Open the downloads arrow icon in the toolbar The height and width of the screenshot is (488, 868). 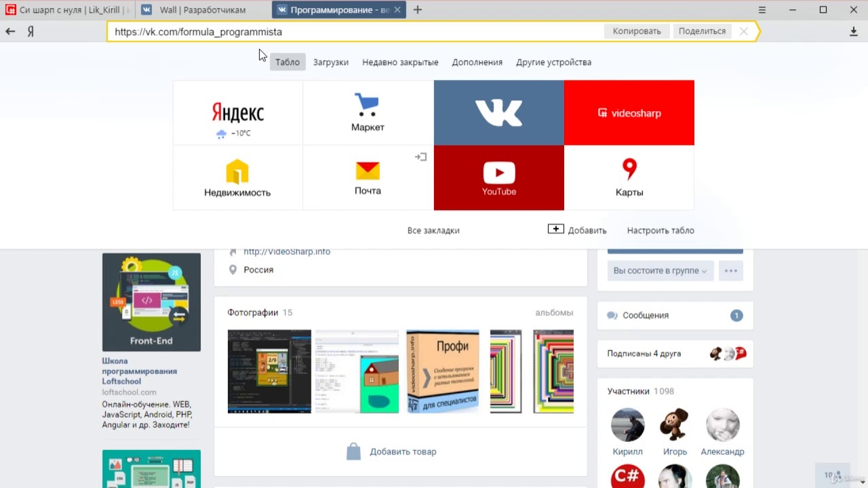[x=854, y=31]
